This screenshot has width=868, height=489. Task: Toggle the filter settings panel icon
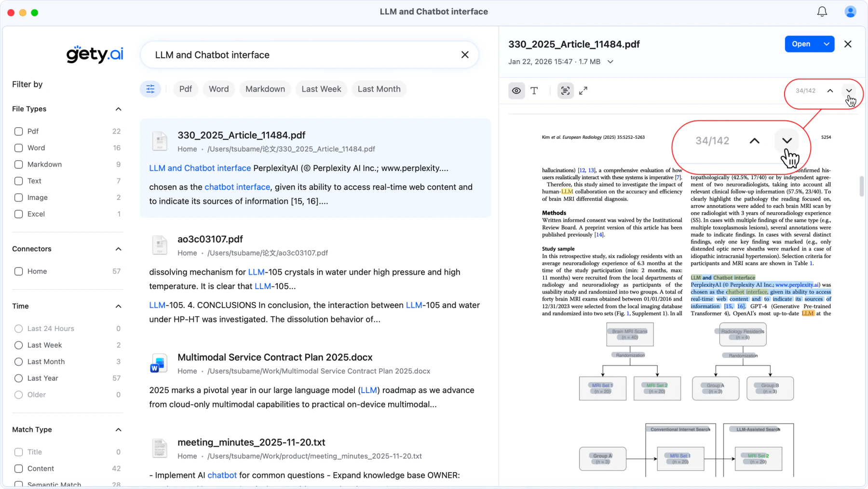[150, 89]
